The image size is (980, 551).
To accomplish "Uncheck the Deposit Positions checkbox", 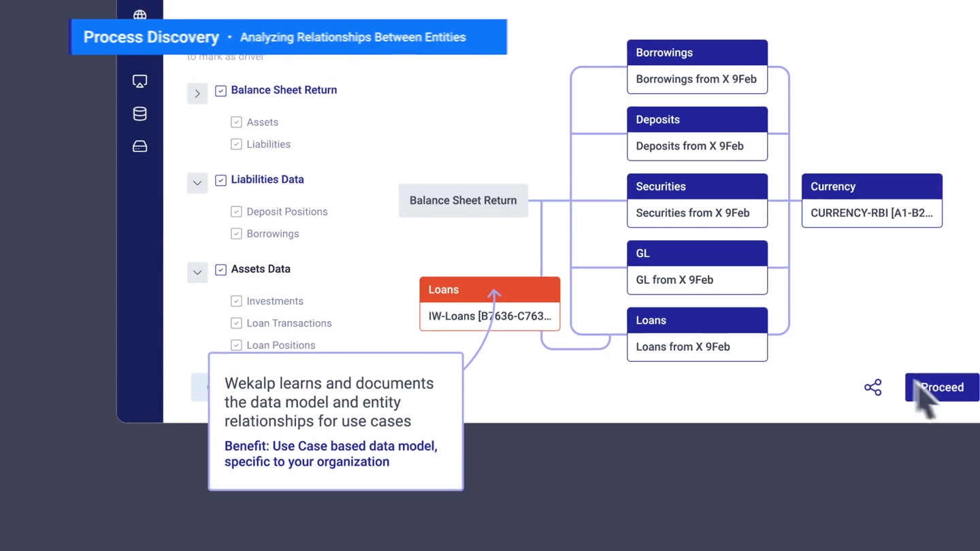I will coord(236,212).
